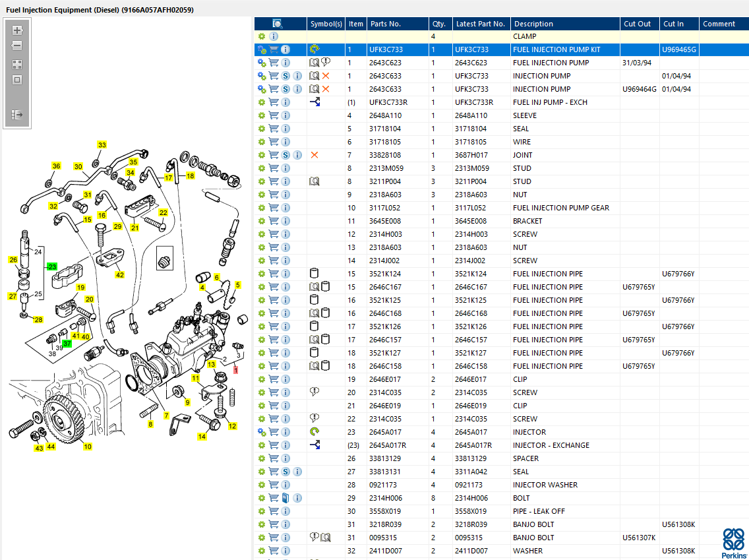The width and height of the screenshot is (749, 560).
Task: Sort by Latest Part No. column header
Action: point(481,23)
